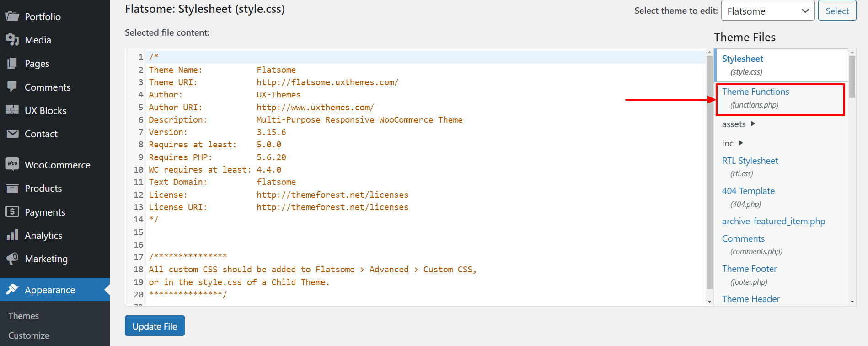
Task: Click Theme Files list scroll-down arrow
Action: pos(852,301)
